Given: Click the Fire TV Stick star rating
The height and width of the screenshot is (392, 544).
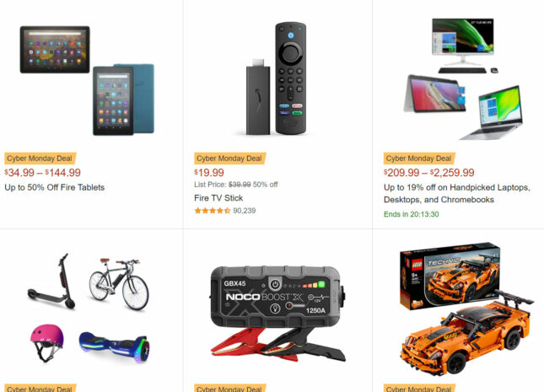Looking at the screenshot, I should (x=213, y=211).
